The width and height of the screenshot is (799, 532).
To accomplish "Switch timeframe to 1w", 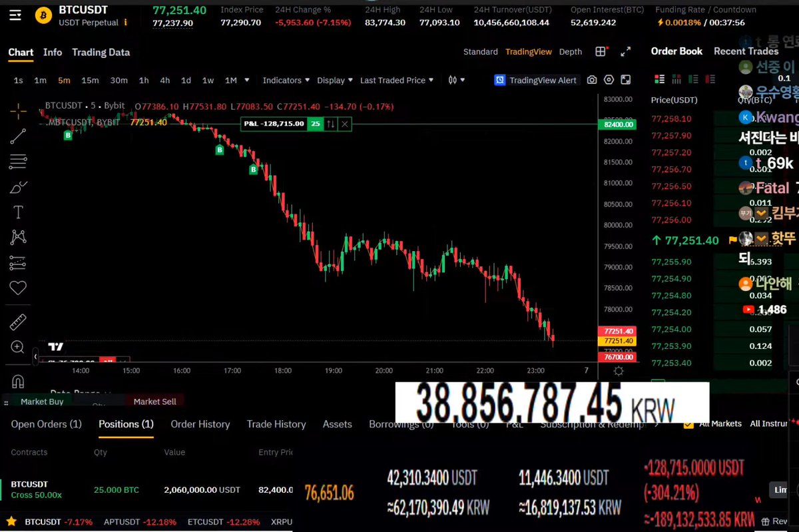I will tap(208, 80).
